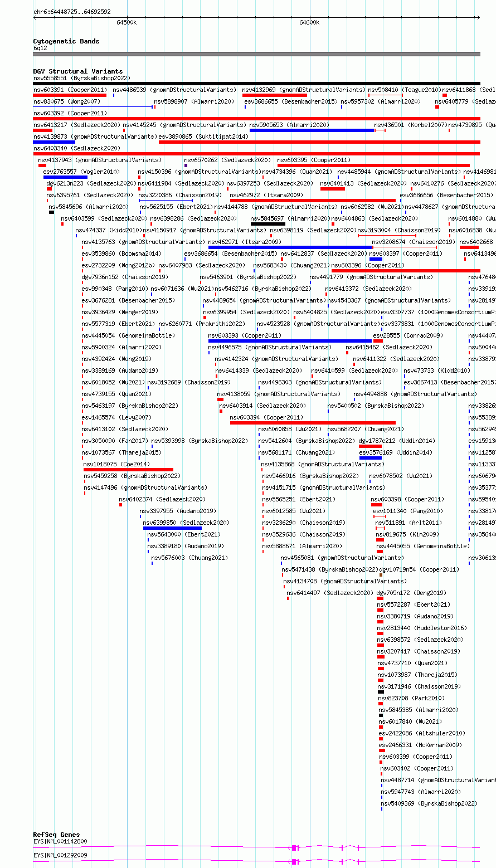Viewport: 496px width, 868px height.
Task: Click the Cytogenetic Bands track heading
Action: [x=66, y=41]
